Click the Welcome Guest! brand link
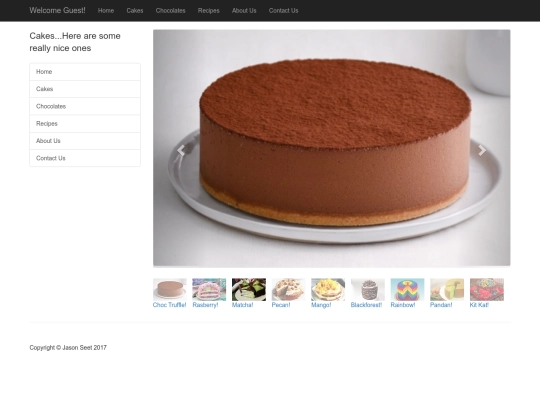 point(58,10)
